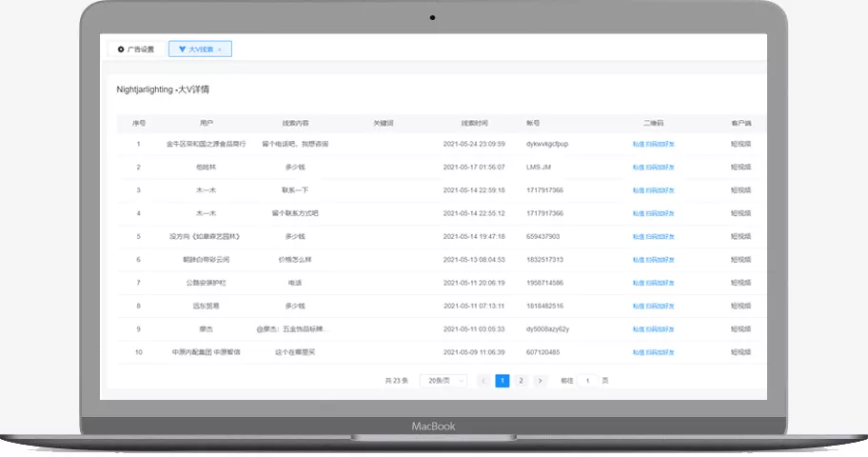This screenshot has width=868, height=457.
Task: Click 扫码加好友 link for account LMS.JM
Action: tap(660, 168)
